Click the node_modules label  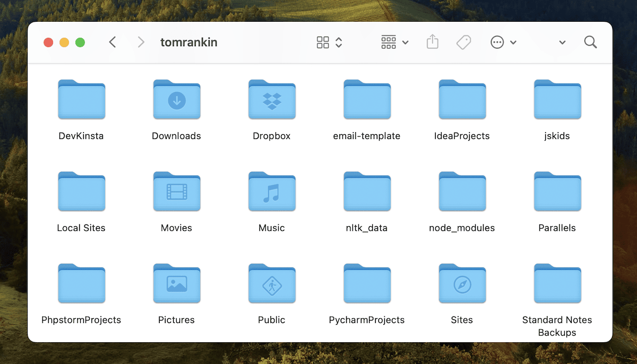tap(462, 228)
